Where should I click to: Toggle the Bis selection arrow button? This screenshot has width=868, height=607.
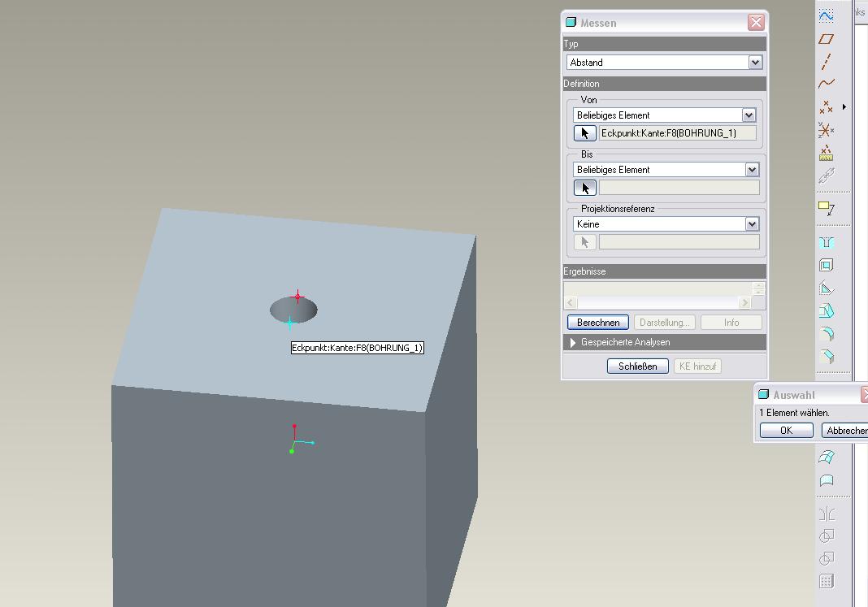584,189
